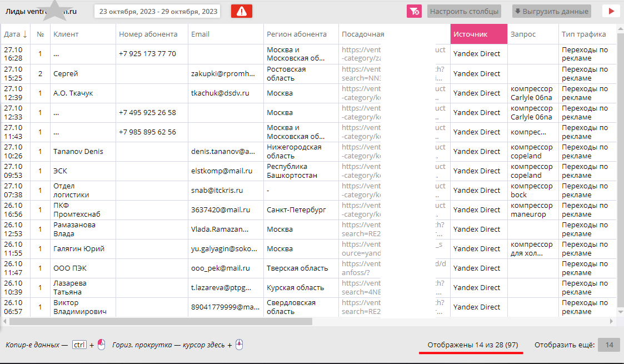This screenshot has height=364, width=624.
Task: Click the red play video icon
Action: click(x=611, y=11)
